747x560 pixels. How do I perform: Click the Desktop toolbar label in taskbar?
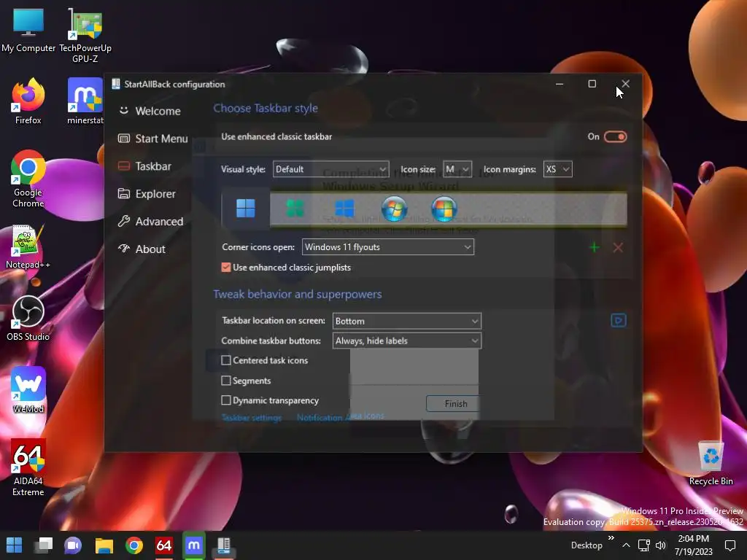coord(587,545)
